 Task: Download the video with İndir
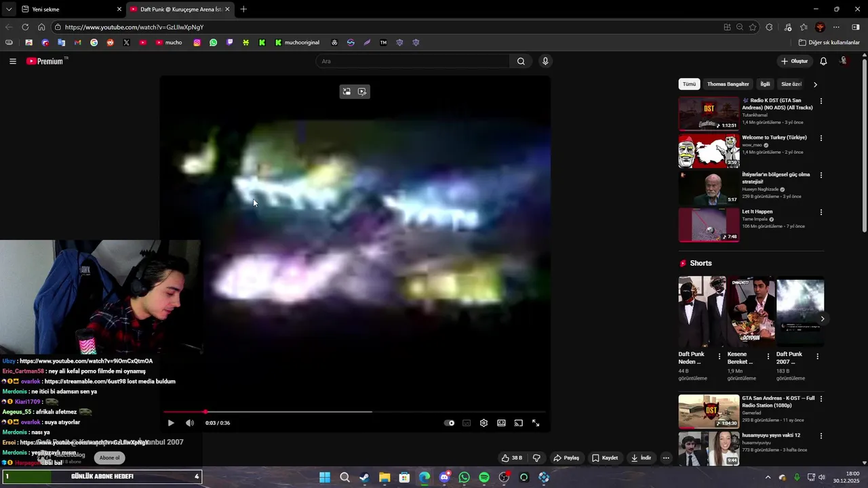click(x=641, y=458)
